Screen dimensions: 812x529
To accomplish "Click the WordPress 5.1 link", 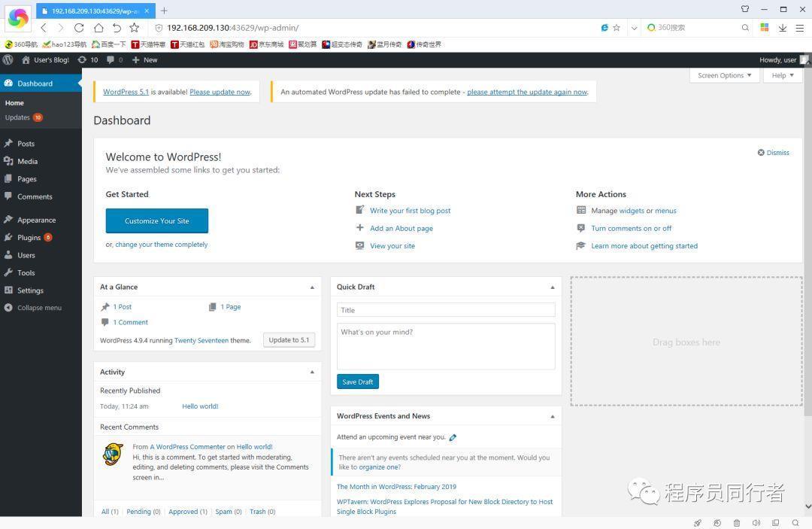I will [126, 92].
